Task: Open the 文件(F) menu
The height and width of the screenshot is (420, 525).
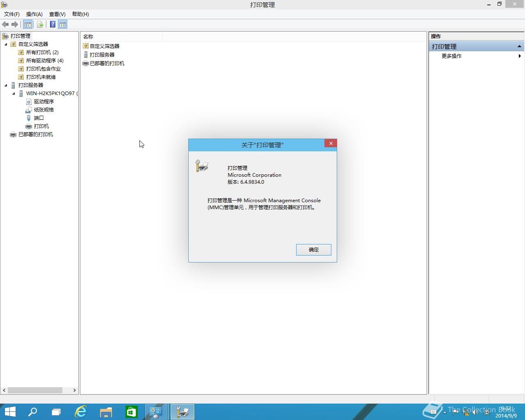Action: 12,14
